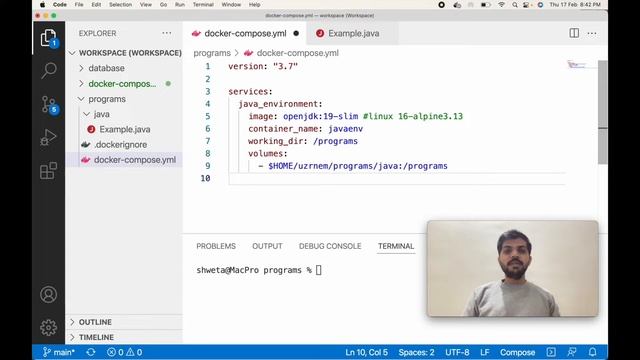The width and height of the screenshot is (640, 360).
Task: Collapse the programs folder
Action: coord(81,99)
